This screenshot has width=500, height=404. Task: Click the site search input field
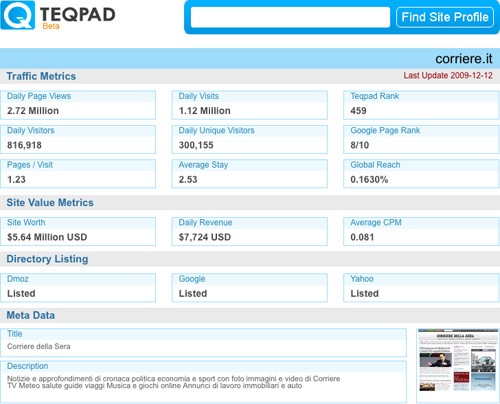(x=290, y=17)
